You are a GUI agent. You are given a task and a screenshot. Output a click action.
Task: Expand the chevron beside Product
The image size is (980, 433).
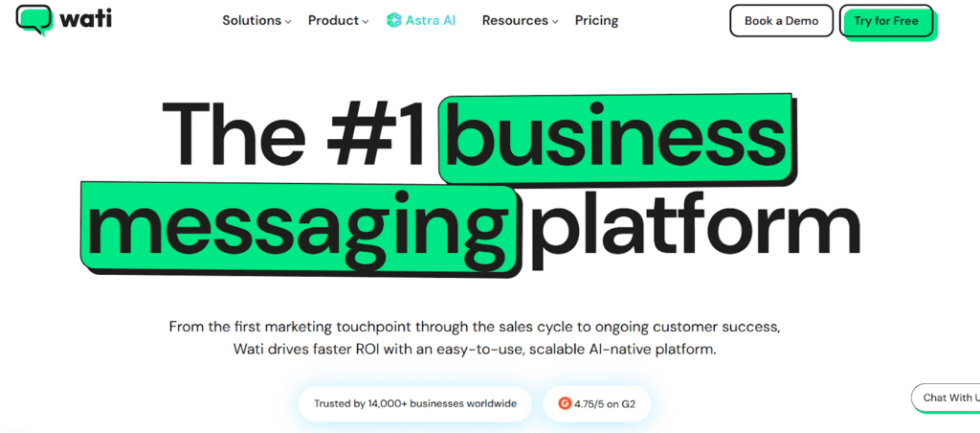366,21
